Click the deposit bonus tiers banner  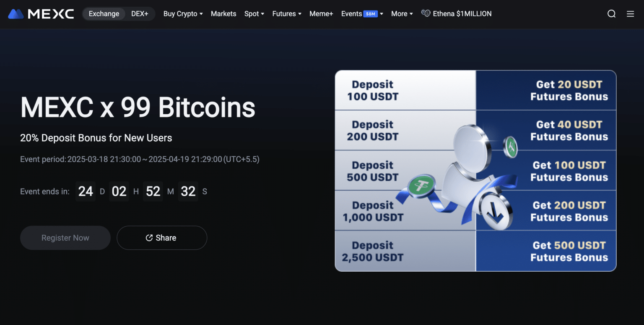tap(475, 171)
